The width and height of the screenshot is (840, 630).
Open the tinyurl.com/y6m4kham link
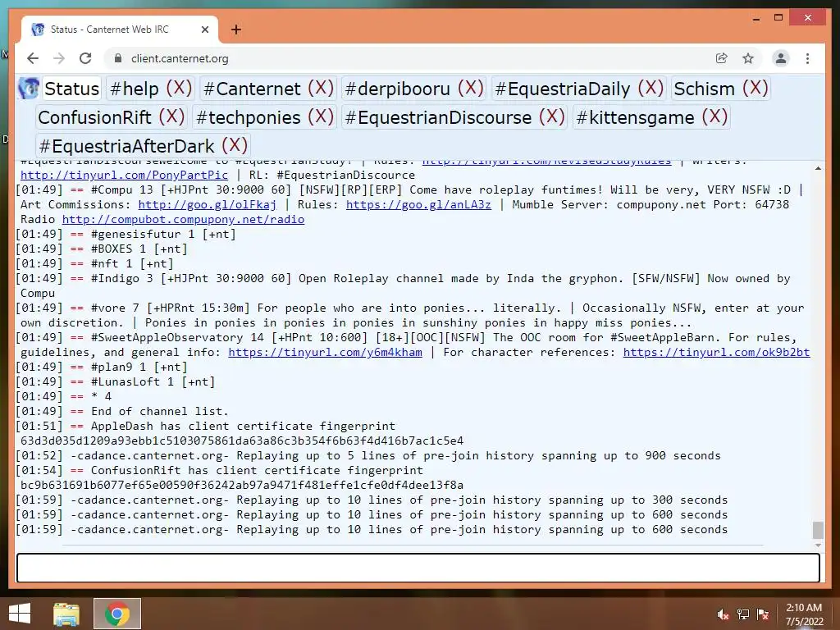click(x=325, y=353)
